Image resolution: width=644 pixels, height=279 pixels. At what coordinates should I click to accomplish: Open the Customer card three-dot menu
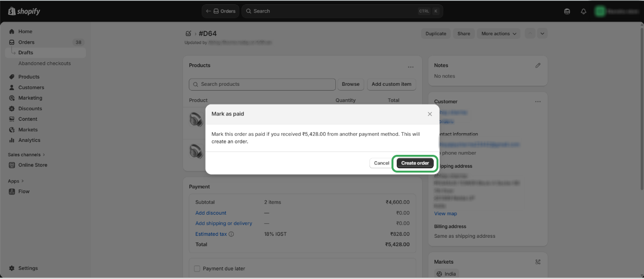(x=538, y=102)
